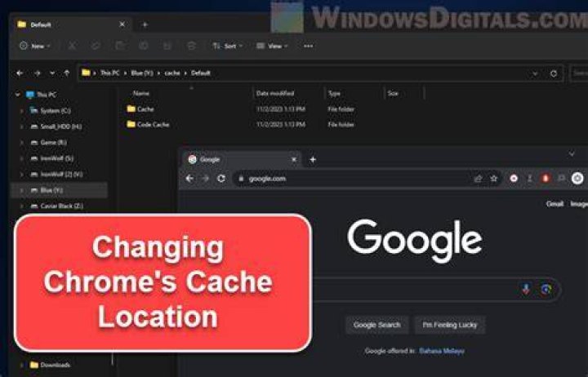
Task: Select the Default tab in File Explorer
Action: (69, 24)
